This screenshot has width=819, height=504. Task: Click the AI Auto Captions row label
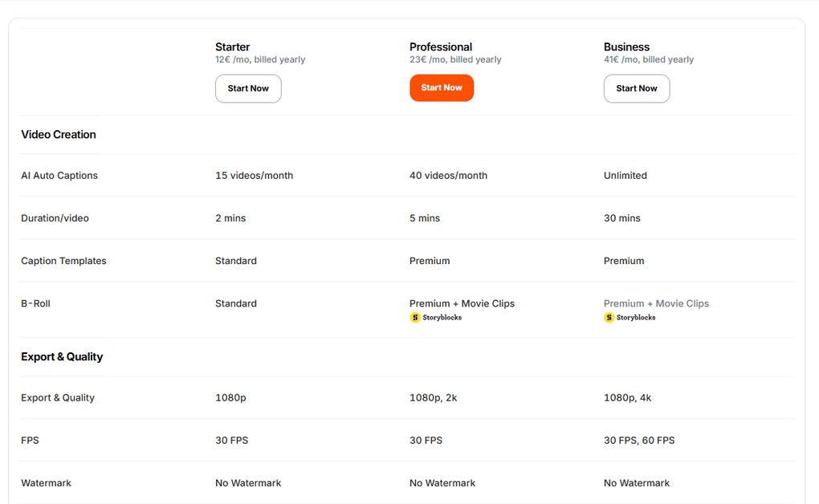tap(59, 176)
